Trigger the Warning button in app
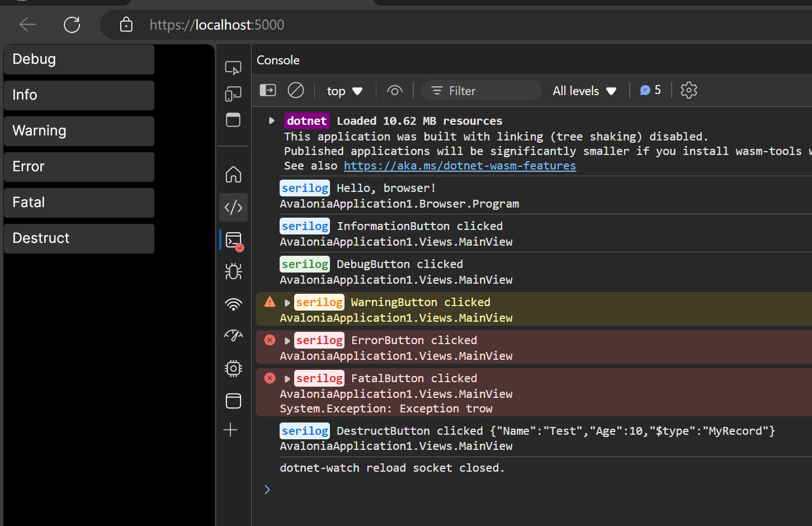The width and height of the screenshot is (812, 526). pos(79,131)
